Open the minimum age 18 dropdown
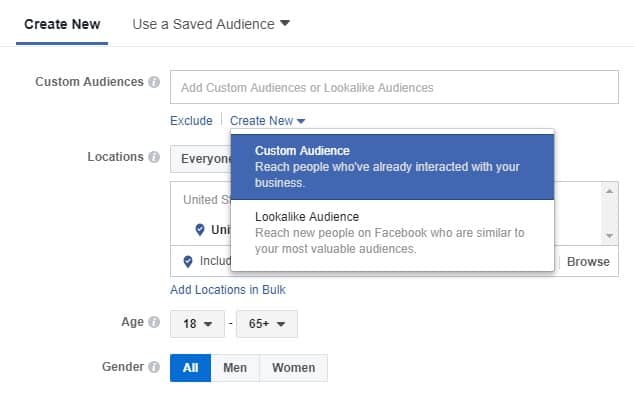Image resolution: width=634 pixels, height=393 pixels. click(197, 324)
